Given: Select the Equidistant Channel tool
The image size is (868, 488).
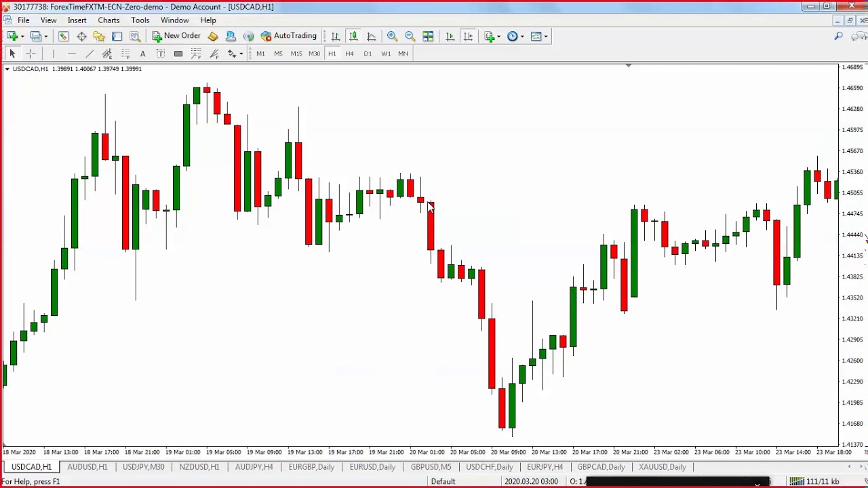Looking at the screenshot, I should point(107,54).
